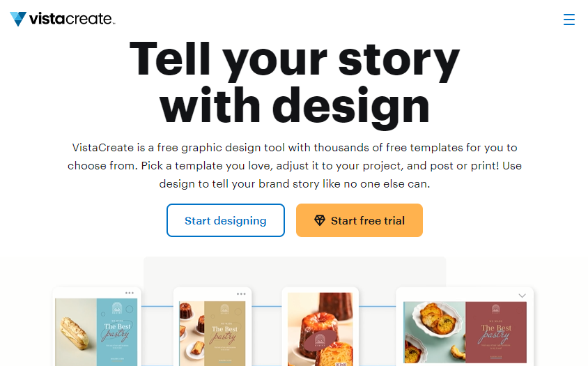Click the Start free trial label
This screenshot has width=588, height=366.
point(367,220)
